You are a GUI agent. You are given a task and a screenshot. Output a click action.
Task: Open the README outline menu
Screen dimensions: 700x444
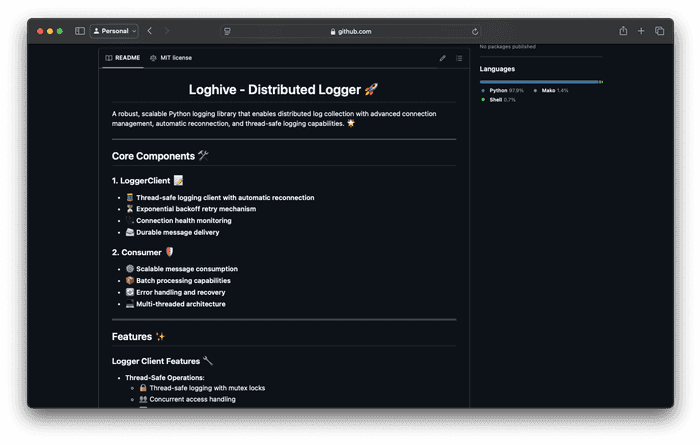coord(459,58)
